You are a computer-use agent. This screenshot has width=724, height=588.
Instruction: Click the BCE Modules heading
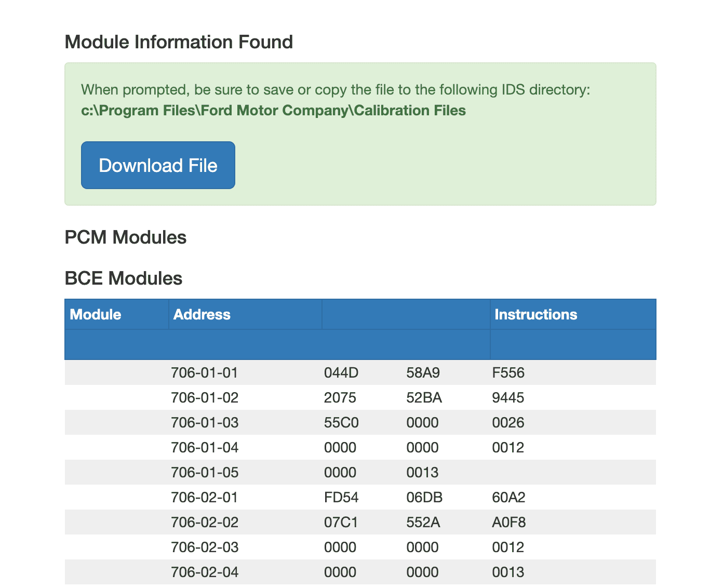pyautogui.click(x=123, y=278)
